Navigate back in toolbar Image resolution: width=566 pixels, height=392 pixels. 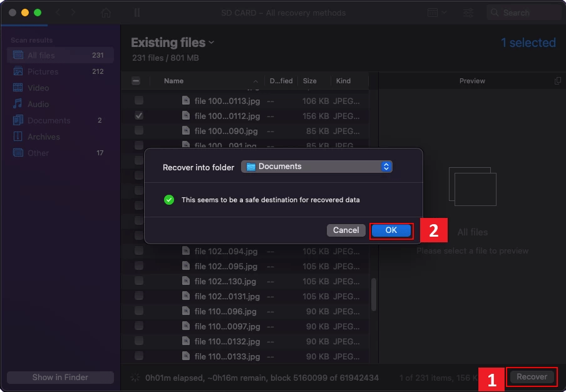(x=58, y=13)
